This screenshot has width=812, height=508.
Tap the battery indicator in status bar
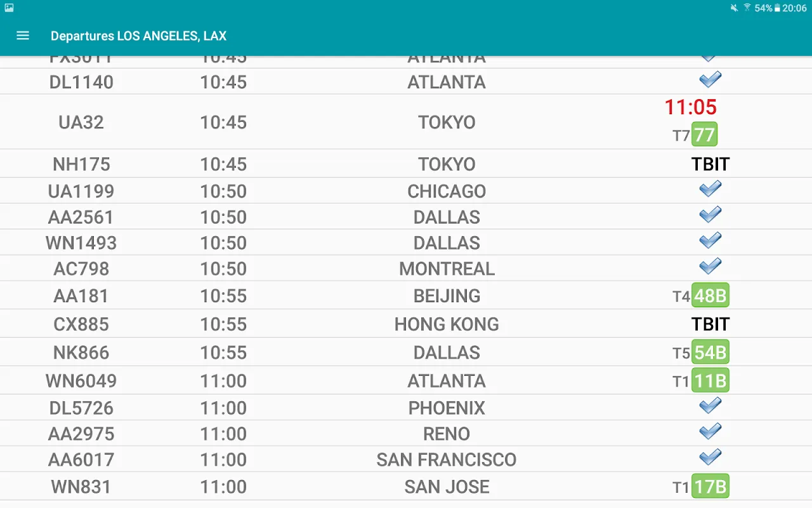[777, 8]
